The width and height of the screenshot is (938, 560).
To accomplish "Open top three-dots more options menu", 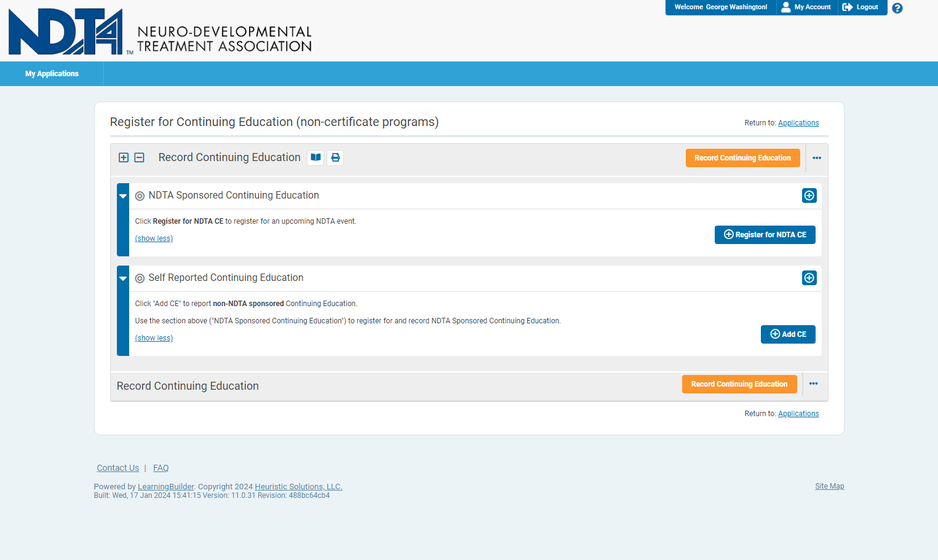I will (x=817, y=158).
